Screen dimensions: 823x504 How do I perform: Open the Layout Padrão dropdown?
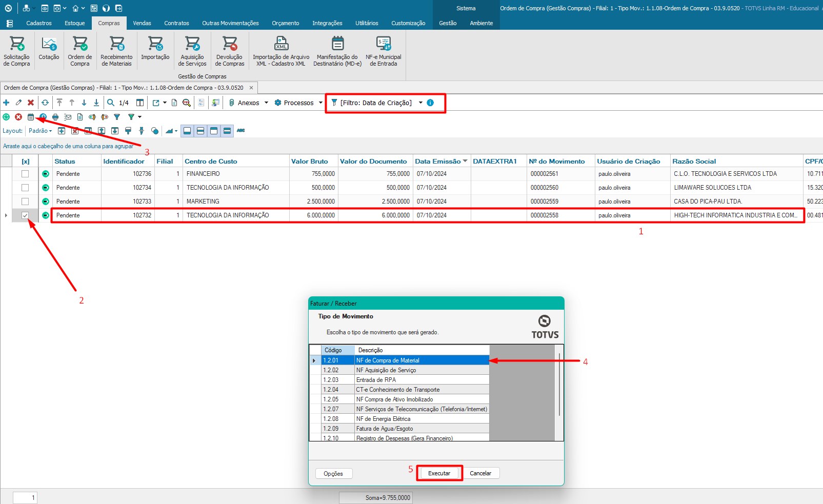click(x=40, y=131)
